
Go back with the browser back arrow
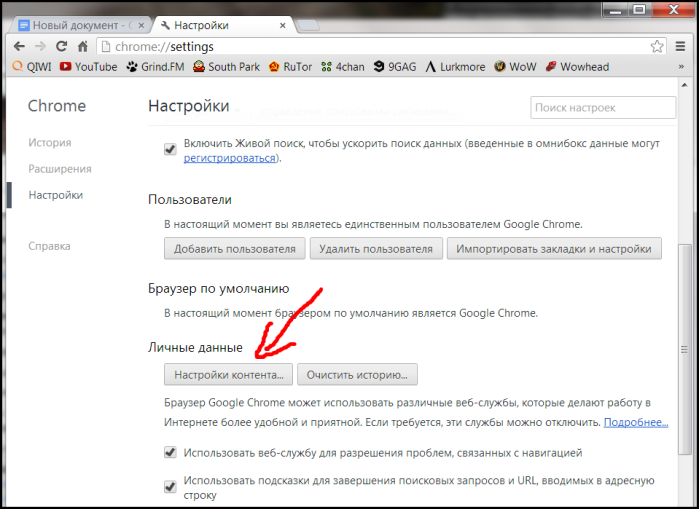tap(19, 46)
